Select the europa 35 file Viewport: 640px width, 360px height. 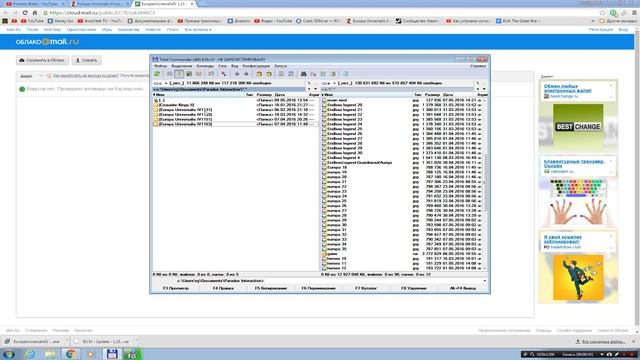337,249
